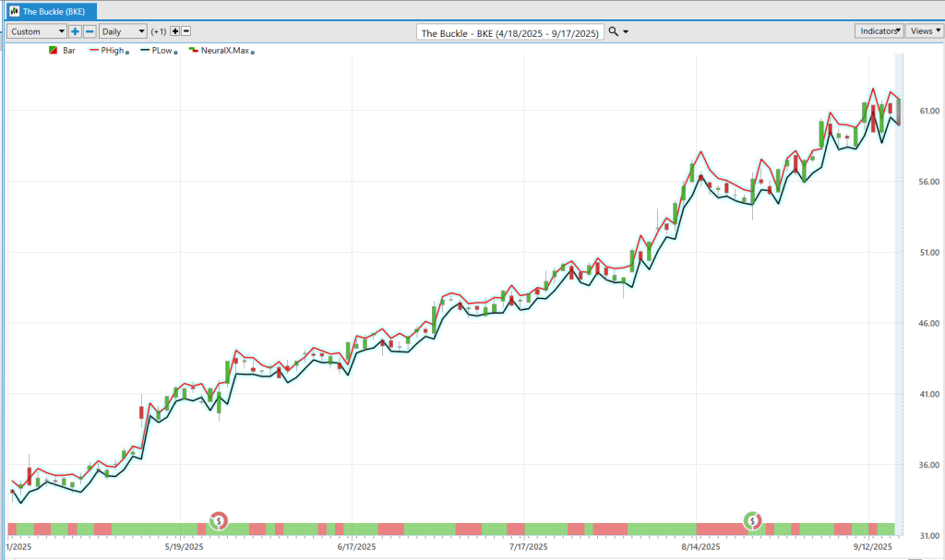Click the settings dot beside PLow

(175, 53)
